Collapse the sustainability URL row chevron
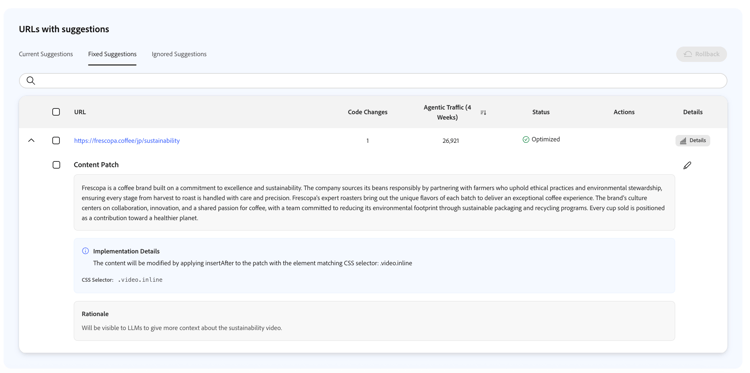 click(x=32, y=141)
